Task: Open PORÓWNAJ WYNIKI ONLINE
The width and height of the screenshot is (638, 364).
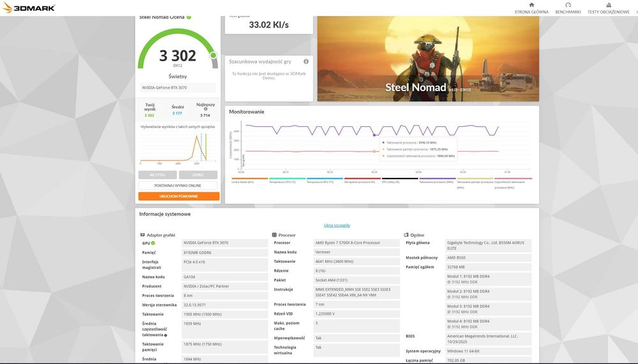Action: [178, 186]
